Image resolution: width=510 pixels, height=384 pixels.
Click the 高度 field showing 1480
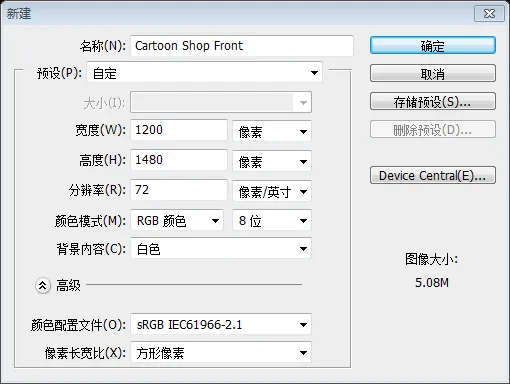pyautogui.click(x=179, y=160)
